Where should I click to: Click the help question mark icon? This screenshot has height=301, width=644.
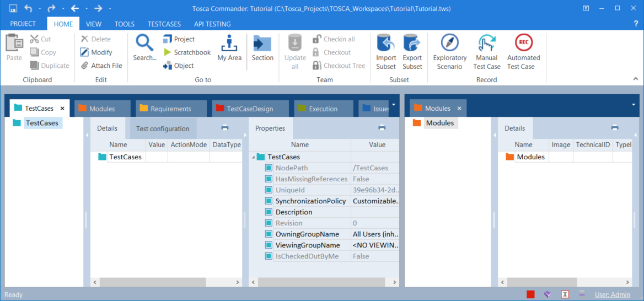(x=636, y=24)
